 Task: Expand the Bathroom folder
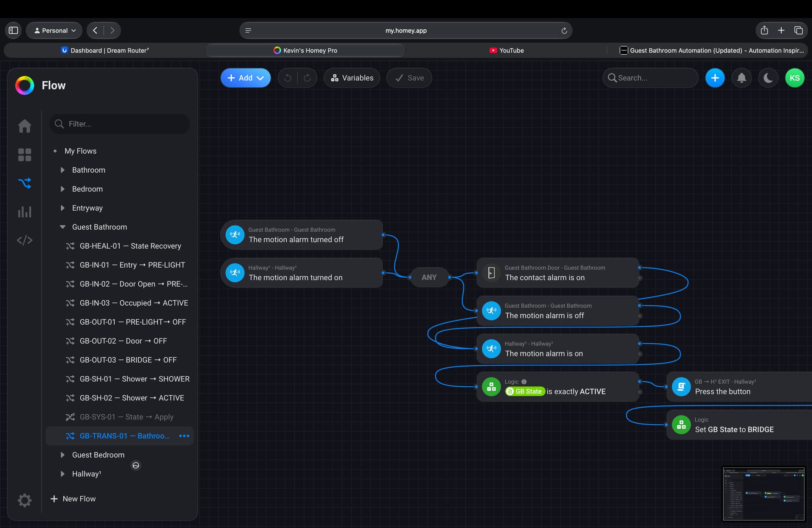tap(62, 170)
